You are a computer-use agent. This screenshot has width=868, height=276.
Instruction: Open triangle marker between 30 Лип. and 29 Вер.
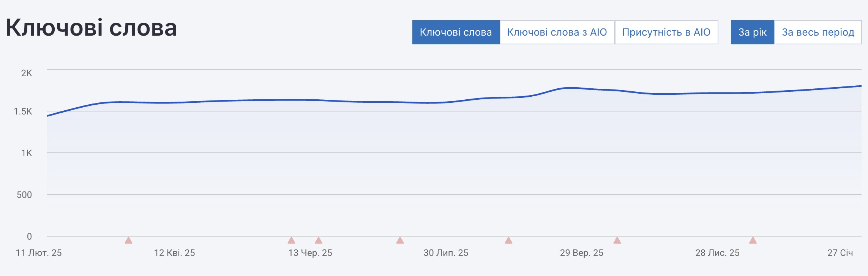(508, 240)
